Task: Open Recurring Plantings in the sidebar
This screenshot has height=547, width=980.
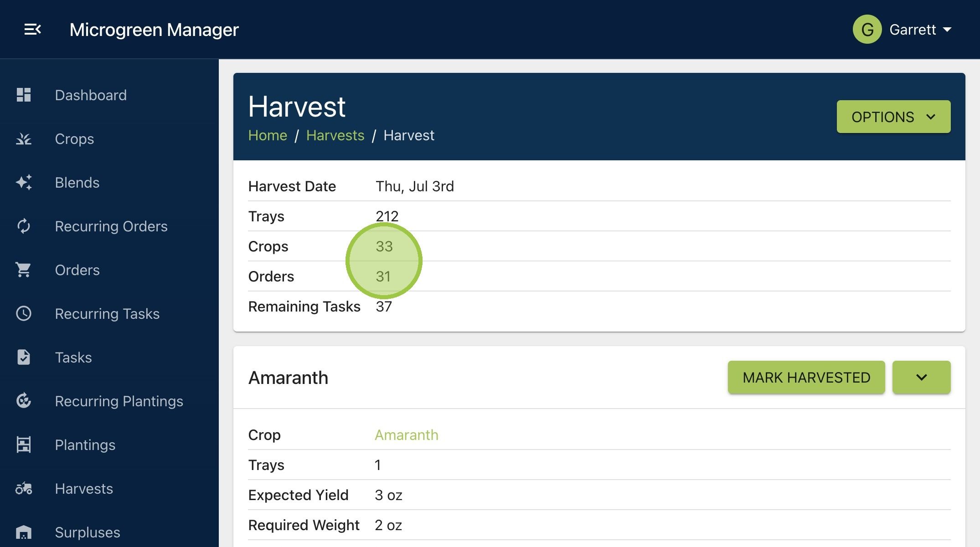Action: [x=119, y=401]
